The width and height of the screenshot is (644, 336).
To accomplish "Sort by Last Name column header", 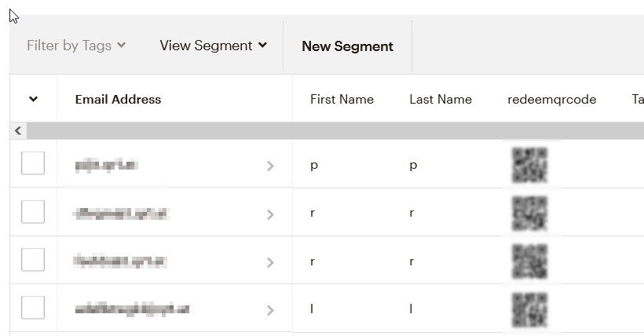I will pos(441,100).
